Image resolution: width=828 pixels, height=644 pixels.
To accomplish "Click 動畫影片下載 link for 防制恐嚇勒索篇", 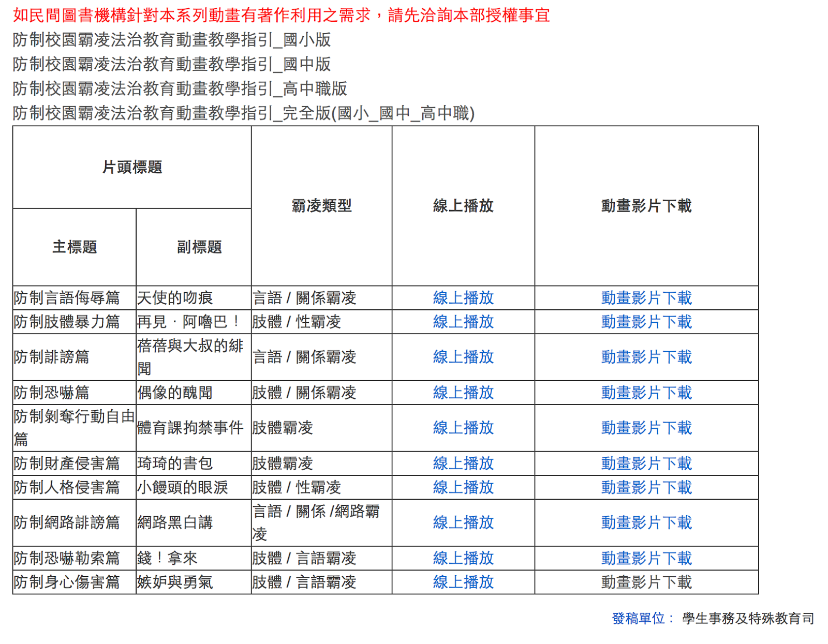I will (646, 558).
